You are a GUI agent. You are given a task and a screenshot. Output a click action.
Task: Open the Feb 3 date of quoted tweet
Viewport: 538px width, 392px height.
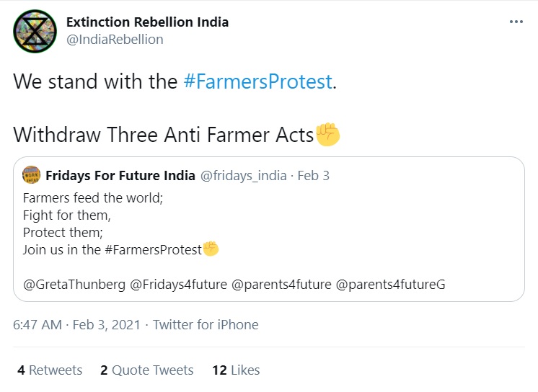coord(313,176)
